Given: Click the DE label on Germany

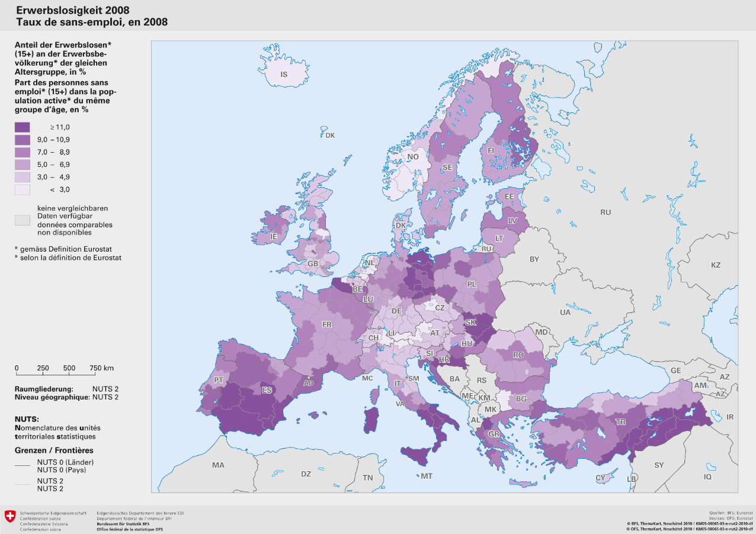Looking at the screenshot, I should [397, 311].
